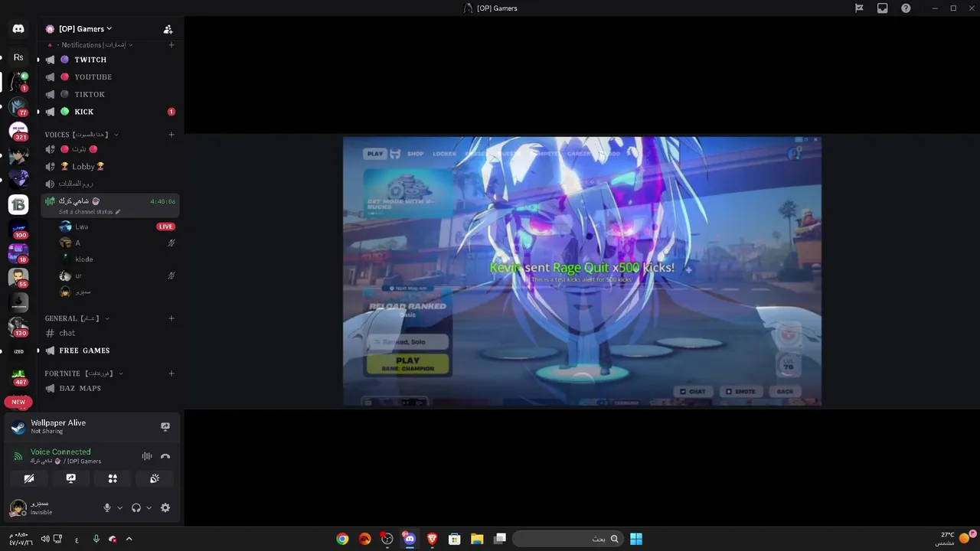Viewport: 980px width, 551px height.
Task: Open Microsoft Store from taskbar
Action: pyautogui.click(x=455, y=539)
